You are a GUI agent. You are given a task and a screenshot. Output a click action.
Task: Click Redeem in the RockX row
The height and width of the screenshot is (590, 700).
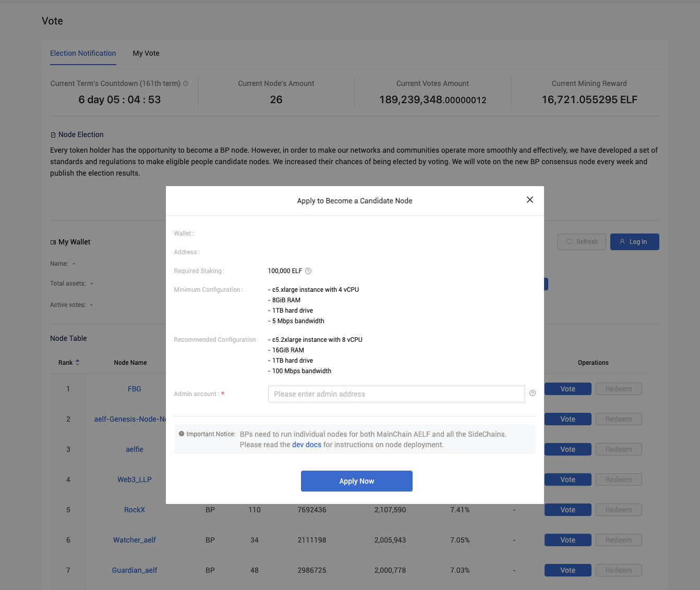619,510
